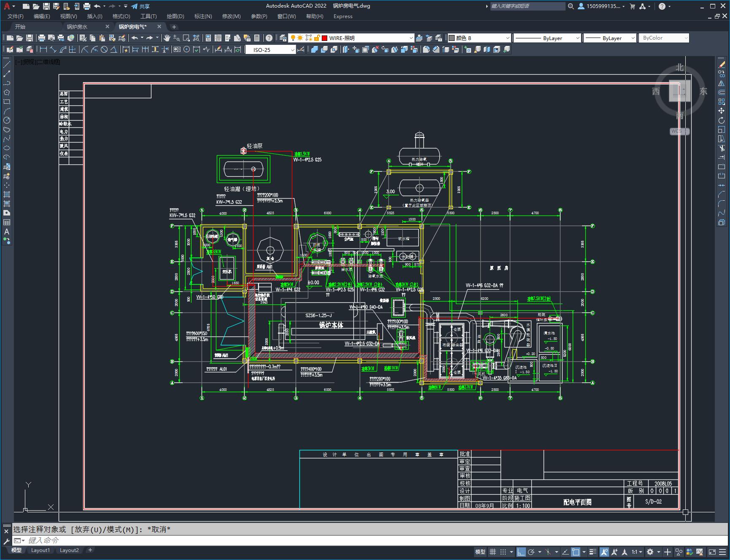Toggle snap mode dots
The width and height of the screenshot is (730, 560).
point(503,552)
